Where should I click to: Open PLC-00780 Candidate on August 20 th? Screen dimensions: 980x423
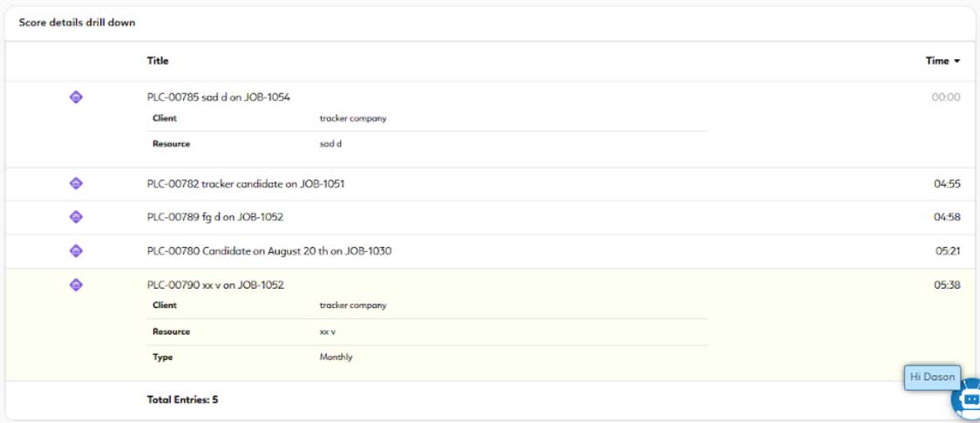[x=269, y=251]
